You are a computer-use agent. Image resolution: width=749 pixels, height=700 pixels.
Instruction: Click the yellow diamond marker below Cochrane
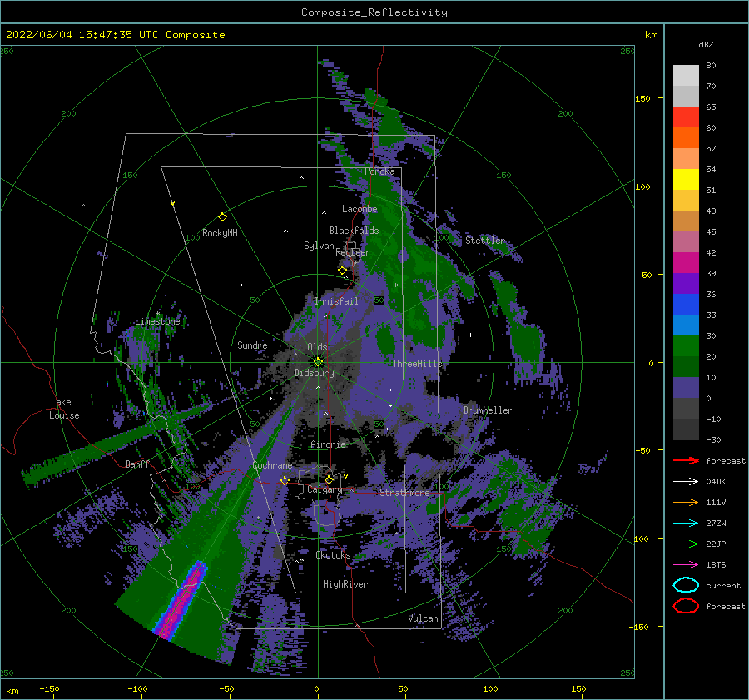tap(285, 480)
